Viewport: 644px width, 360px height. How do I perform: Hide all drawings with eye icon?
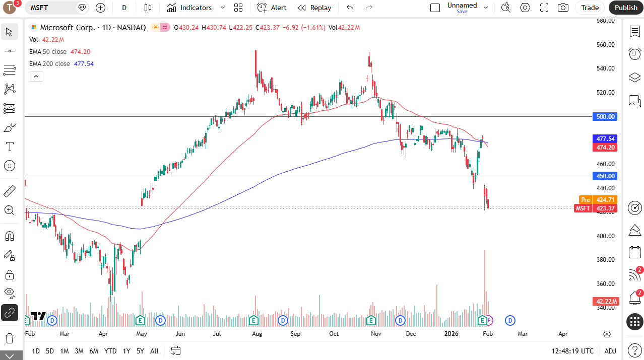9,294
